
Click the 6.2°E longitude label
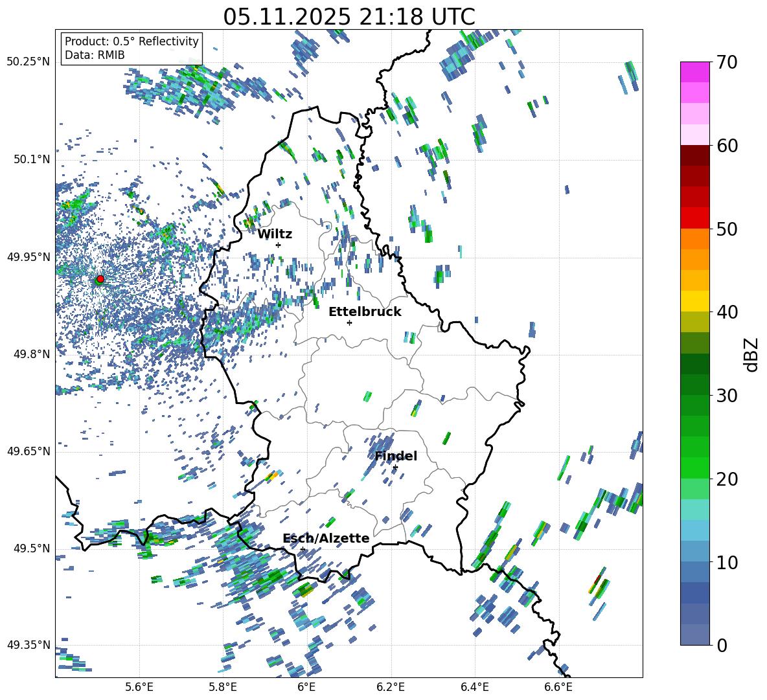(391, 687)
